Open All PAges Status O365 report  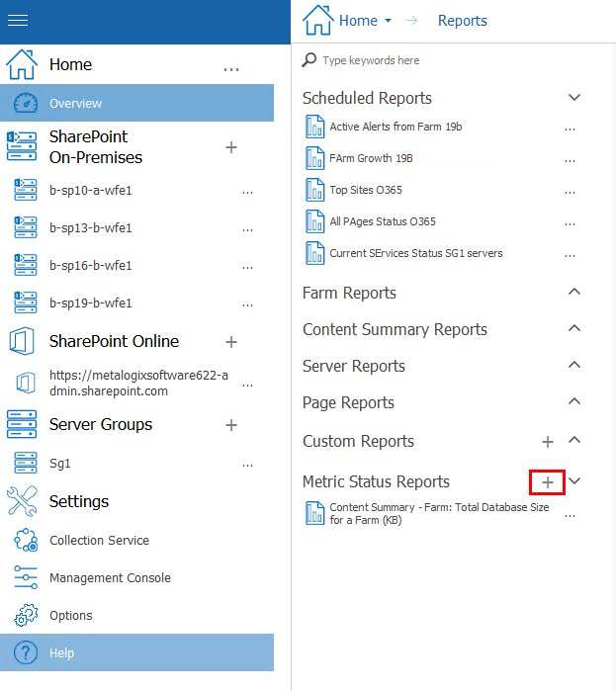click(383, 221)
